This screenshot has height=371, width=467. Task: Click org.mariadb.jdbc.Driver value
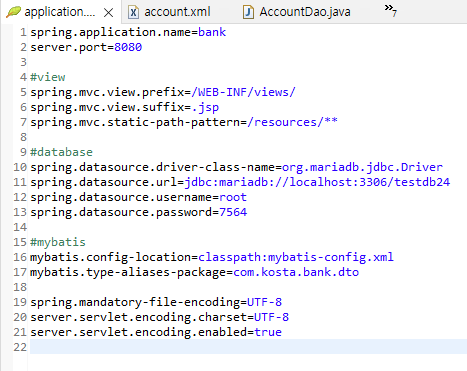coord(362,167)
